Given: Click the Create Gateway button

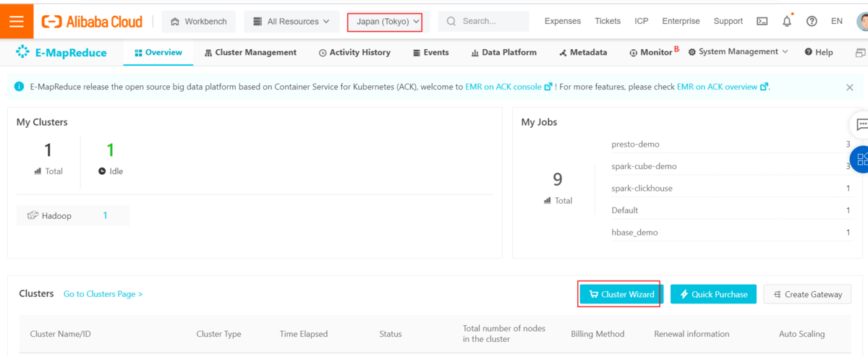Looking at the screenshot, I should coord(807,294).
